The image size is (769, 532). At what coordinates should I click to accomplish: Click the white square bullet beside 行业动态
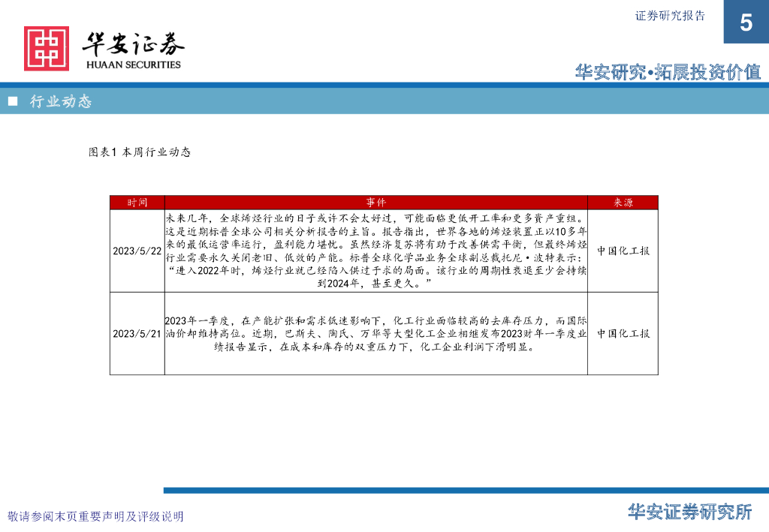coord(14,101)
